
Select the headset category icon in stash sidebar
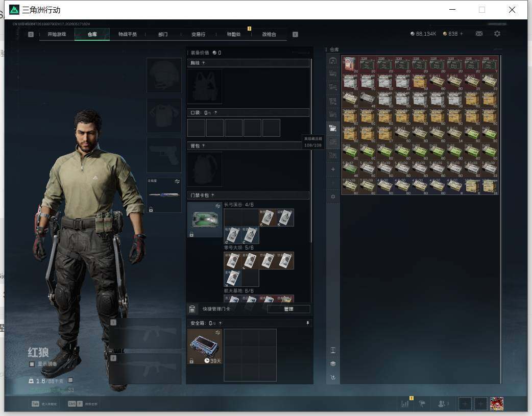point(333,60)
